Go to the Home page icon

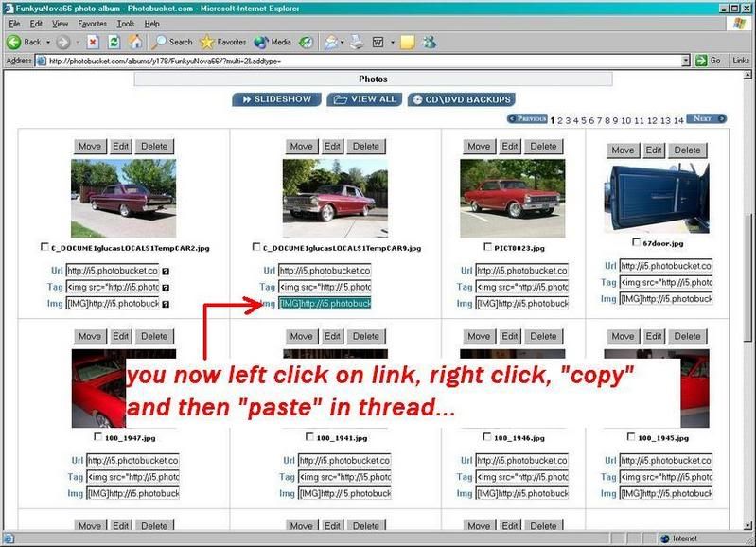pyautogui.click(x=135, y=42)
